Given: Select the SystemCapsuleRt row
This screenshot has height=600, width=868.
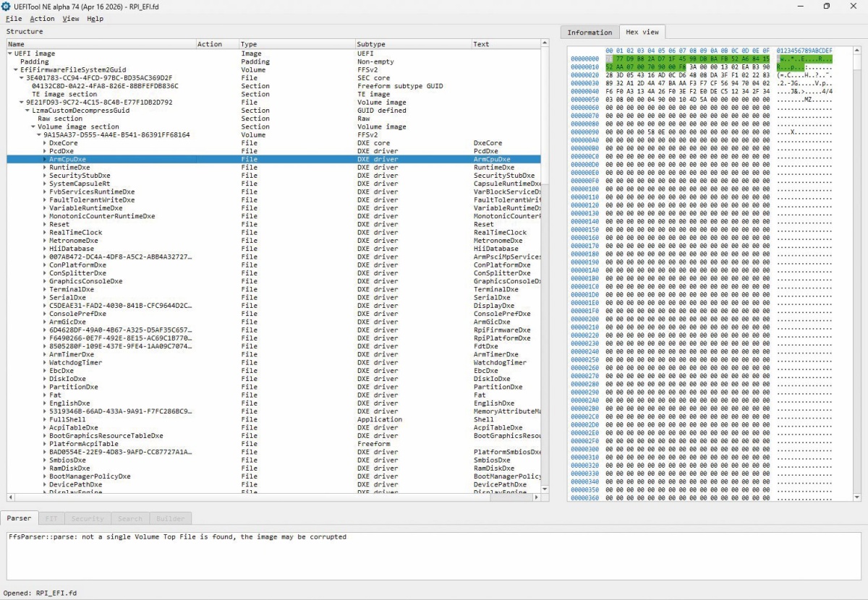Looking at the screenshot, I should (273, 184).
